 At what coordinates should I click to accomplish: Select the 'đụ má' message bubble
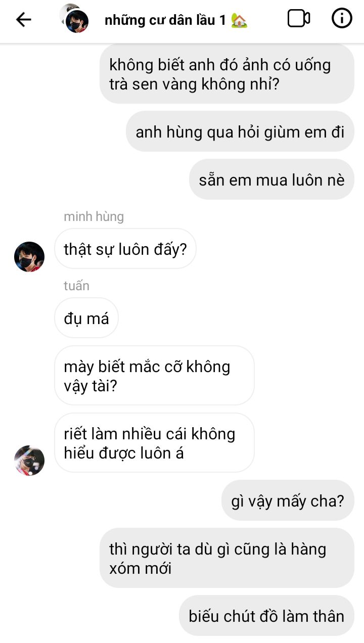point(86,318)
